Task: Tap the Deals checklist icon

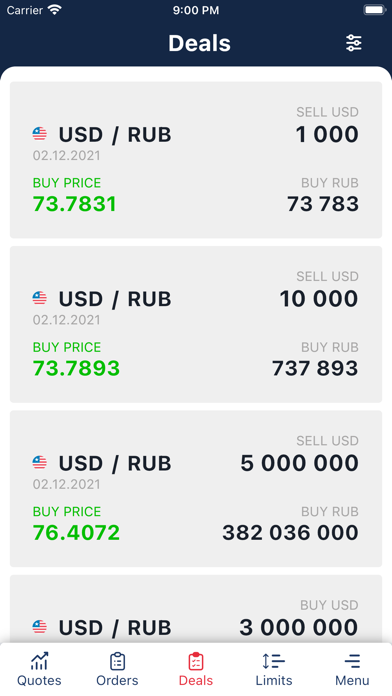Action: click(196, 661)
